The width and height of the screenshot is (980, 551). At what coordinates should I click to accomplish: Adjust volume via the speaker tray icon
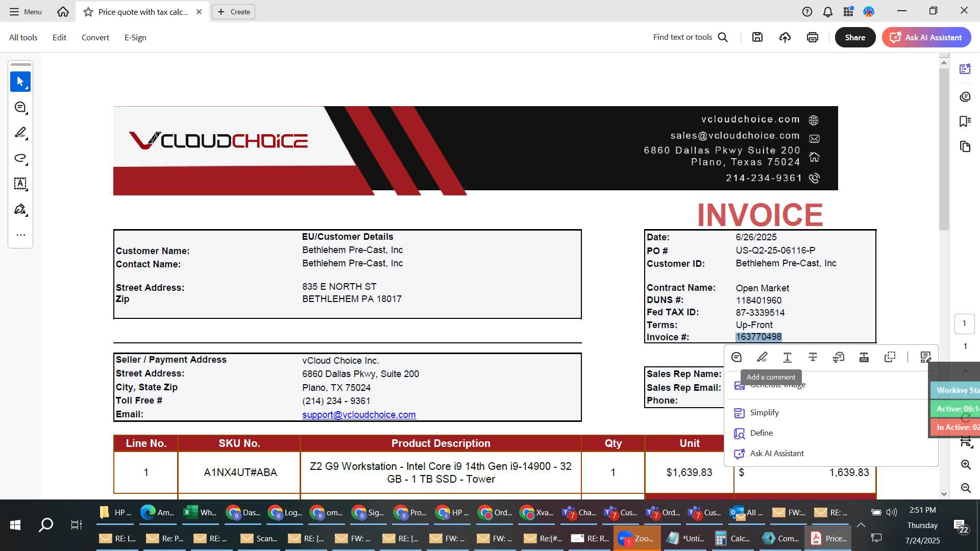pyautogui.click(x=892, y=512)
